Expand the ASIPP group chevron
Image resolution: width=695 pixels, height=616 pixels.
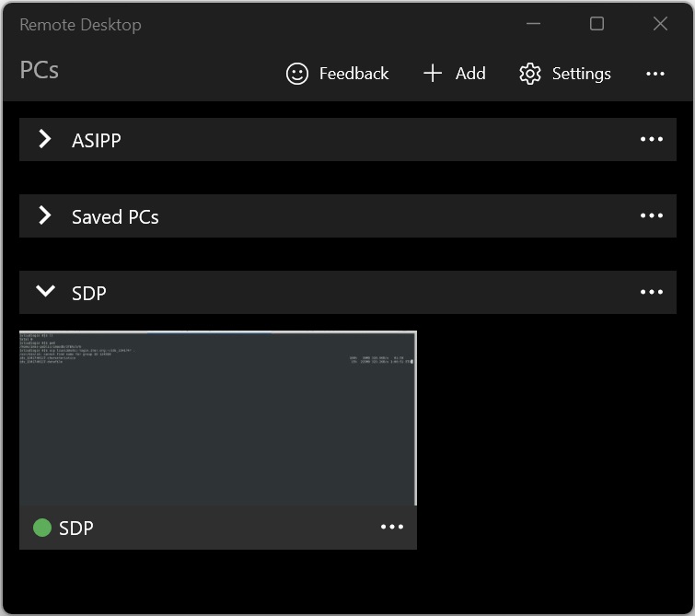[45, 139]
